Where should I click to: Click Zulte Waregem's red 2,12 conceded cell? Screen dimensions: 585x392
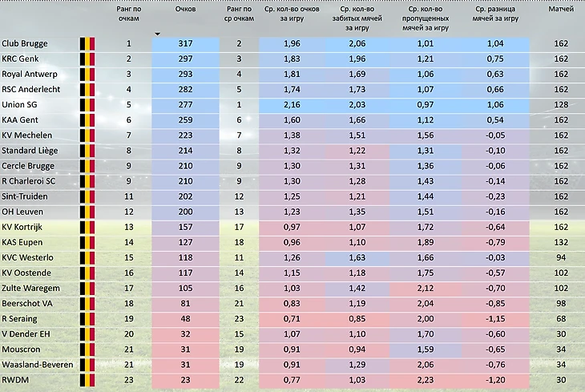[x=426, y=288]
